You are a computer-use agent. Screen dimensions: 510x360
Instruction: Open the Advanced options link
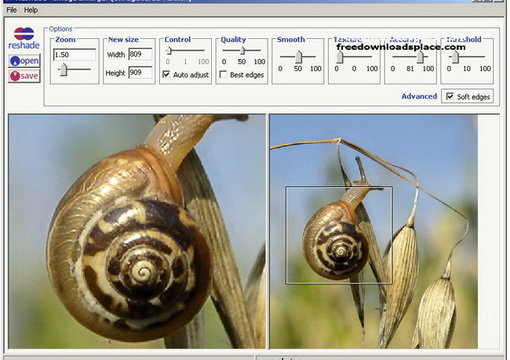click(419, 96)
